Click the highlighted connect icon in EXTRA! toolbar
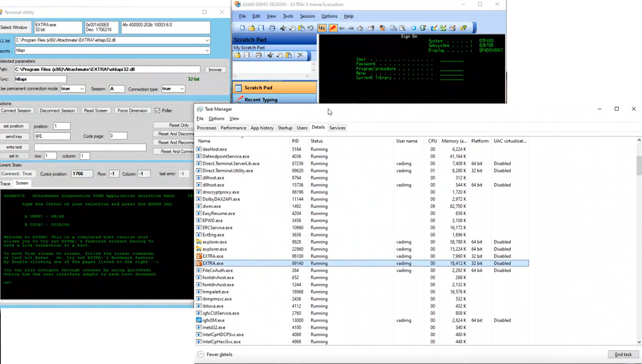 click(322, 28)
